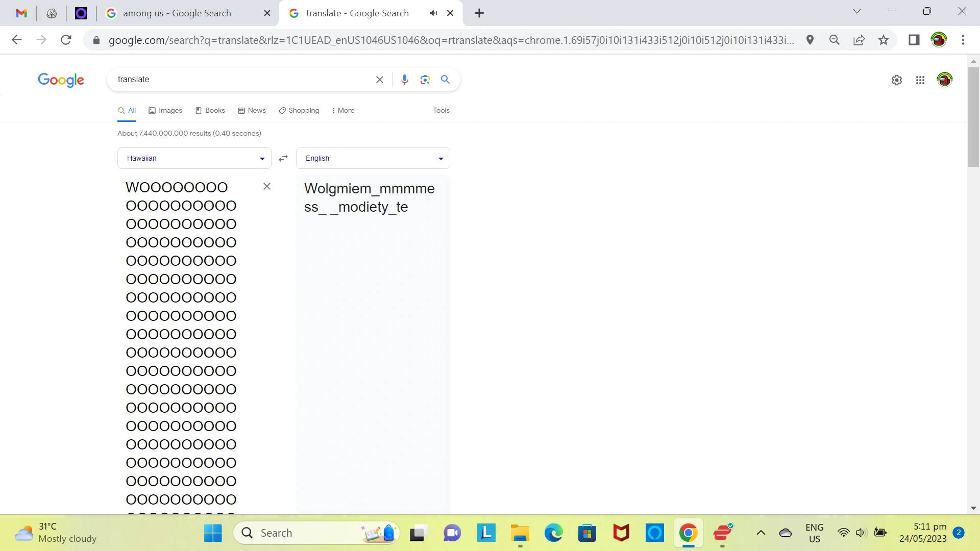Clear the translate source text

tap(267, 187)
